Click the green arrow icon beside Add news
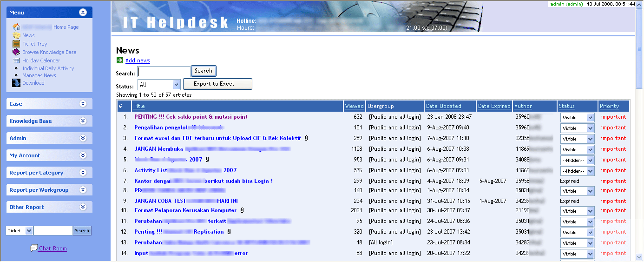 (x=120, y=60)
